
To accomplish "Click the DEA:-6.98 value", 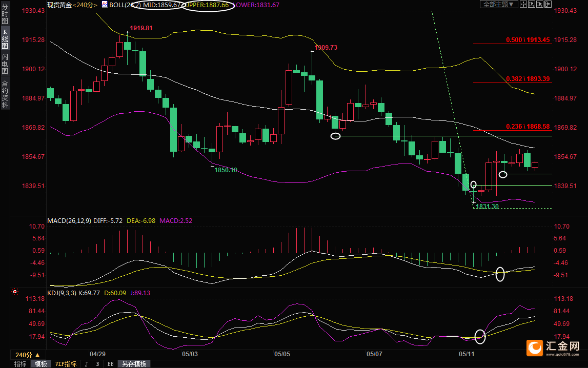I will 141,221.
